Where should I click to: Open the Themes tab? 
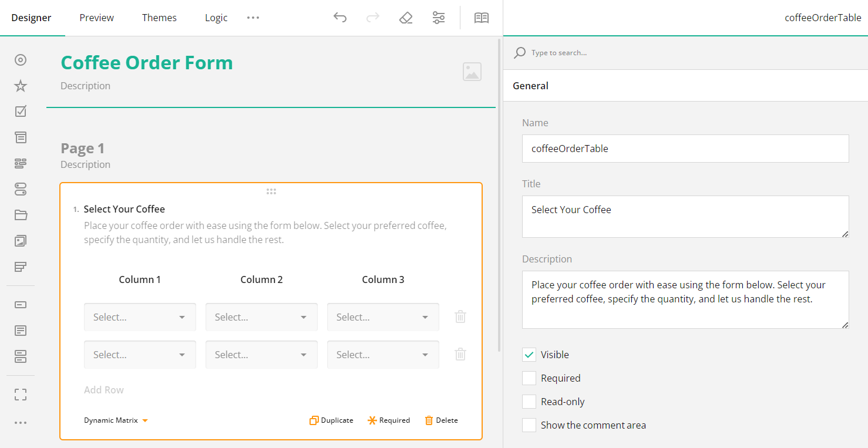(x=159, y=18)
